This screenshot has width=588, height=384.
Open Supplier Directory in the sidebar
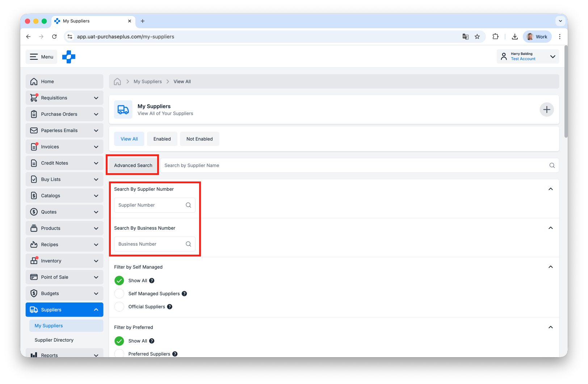[54, 340]
